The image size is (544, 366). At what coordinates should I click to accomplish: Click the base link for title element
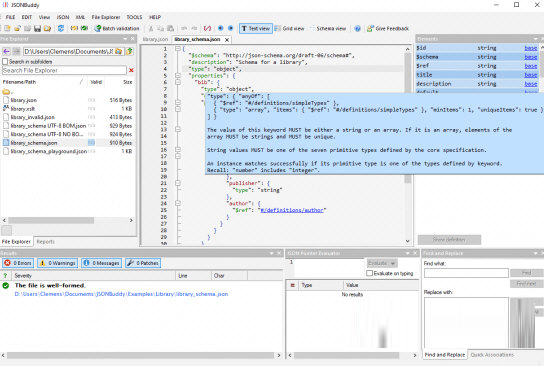[530, 75]
